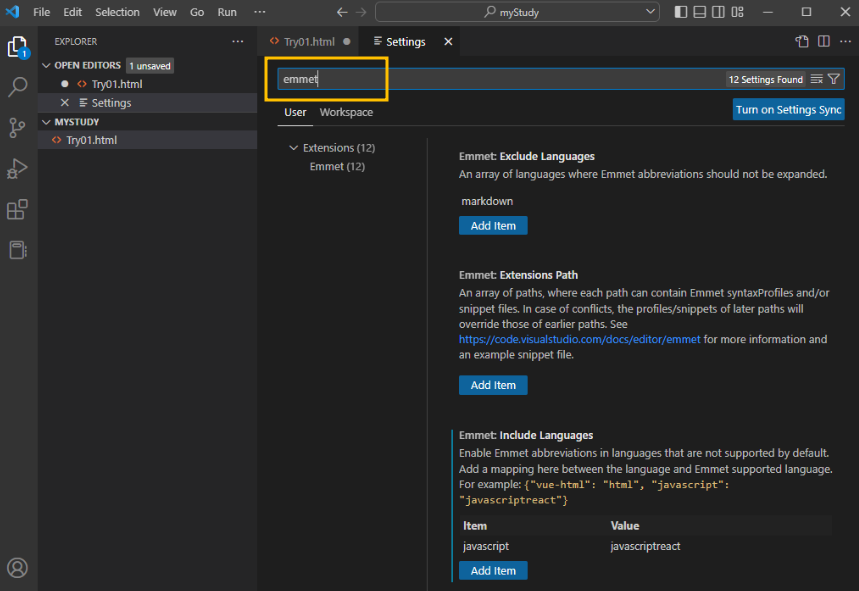Viewport: 859px width, 591px height.
Task: Switch to User settings tab
Action: pos(295,112)
